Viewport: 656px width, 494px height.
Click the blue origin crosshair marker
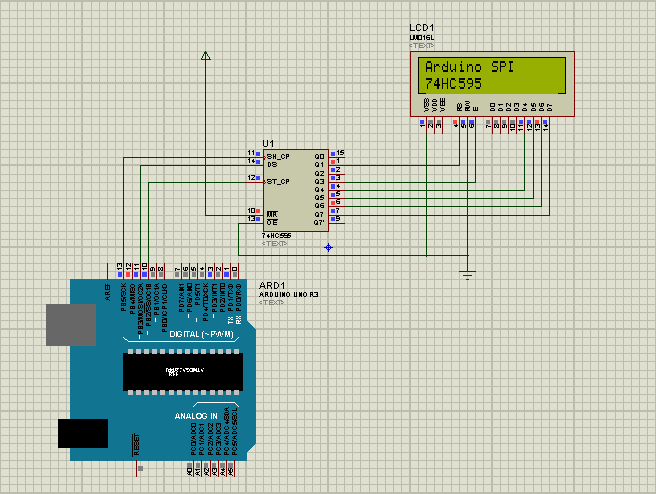click(328, 248)
